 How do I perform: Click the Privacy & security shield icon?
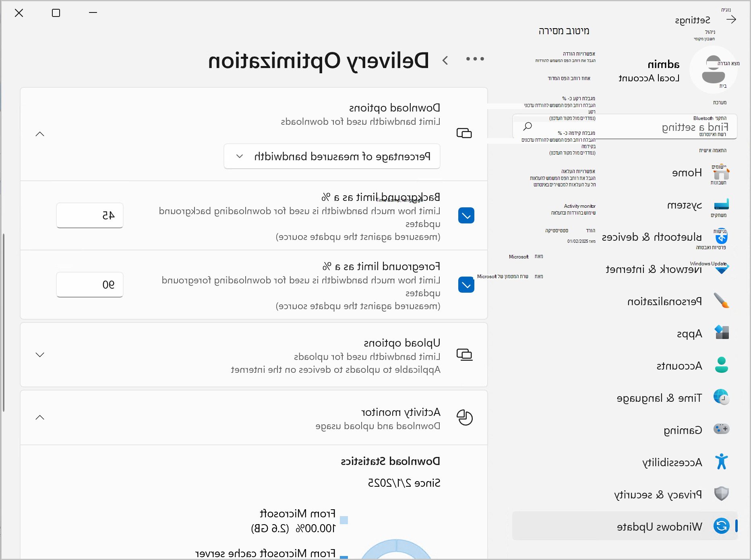coord(721,494)
